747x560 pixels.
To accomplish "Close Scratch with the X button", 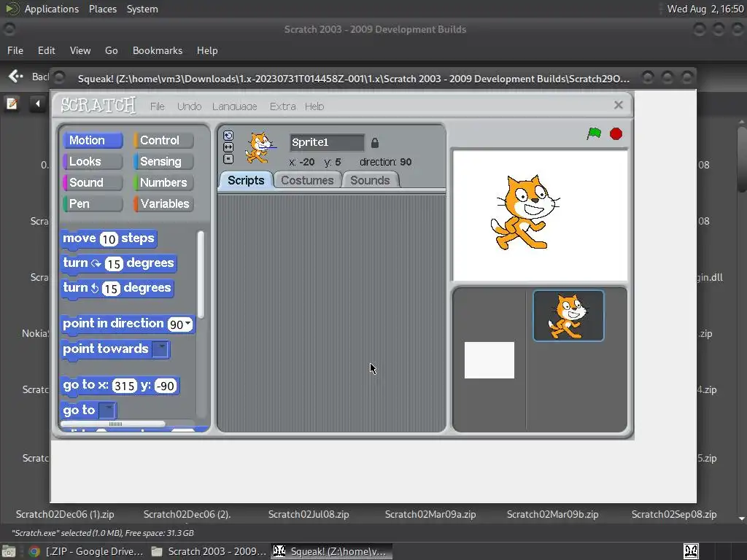I will [619, 105].
